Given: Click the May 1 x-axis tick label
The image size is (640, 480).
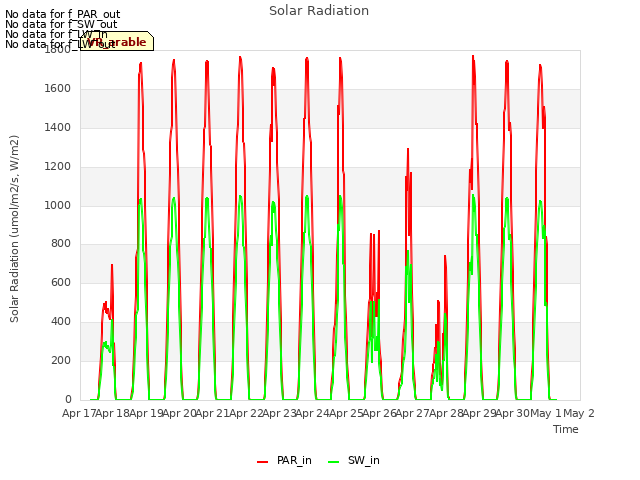Looking at the screenshot, I should click(x=545, y=413).
